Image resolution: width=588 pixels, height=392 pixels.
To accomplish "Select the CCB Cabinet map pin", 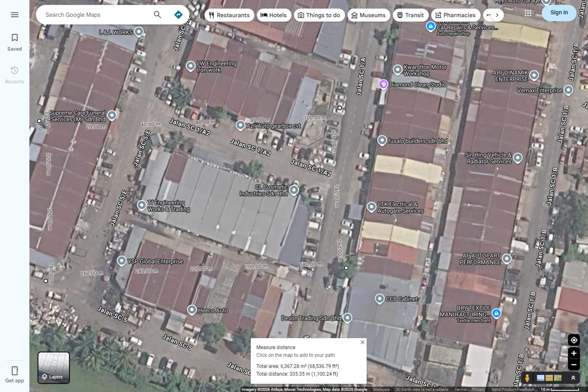I will coord(380,298).
